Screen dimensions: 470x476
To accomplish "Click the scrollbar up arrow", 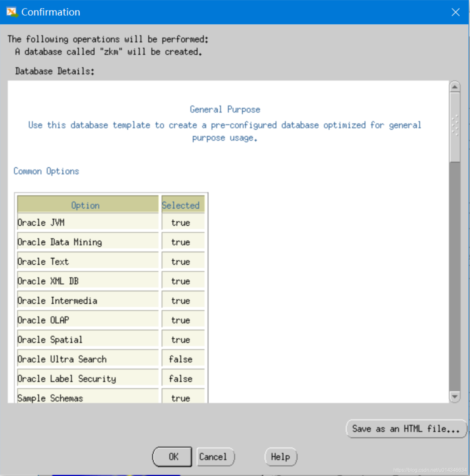I will (455, 87).
